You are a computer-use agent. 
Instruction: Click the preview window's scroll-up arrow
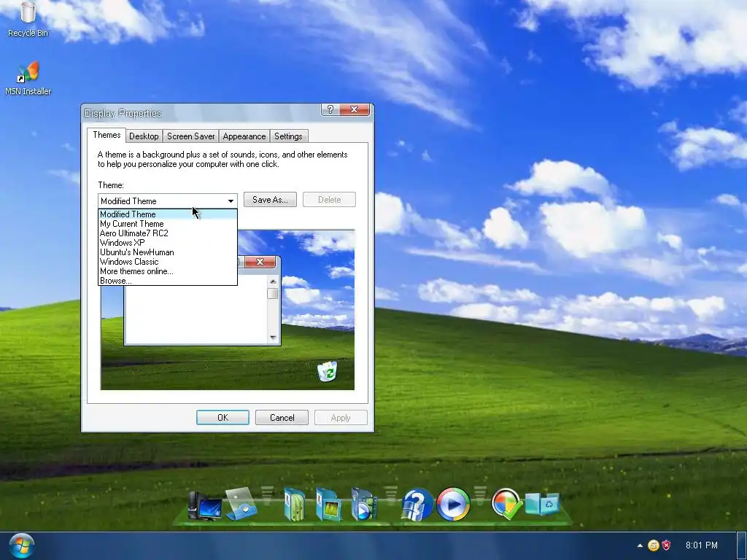coord(273,281)
